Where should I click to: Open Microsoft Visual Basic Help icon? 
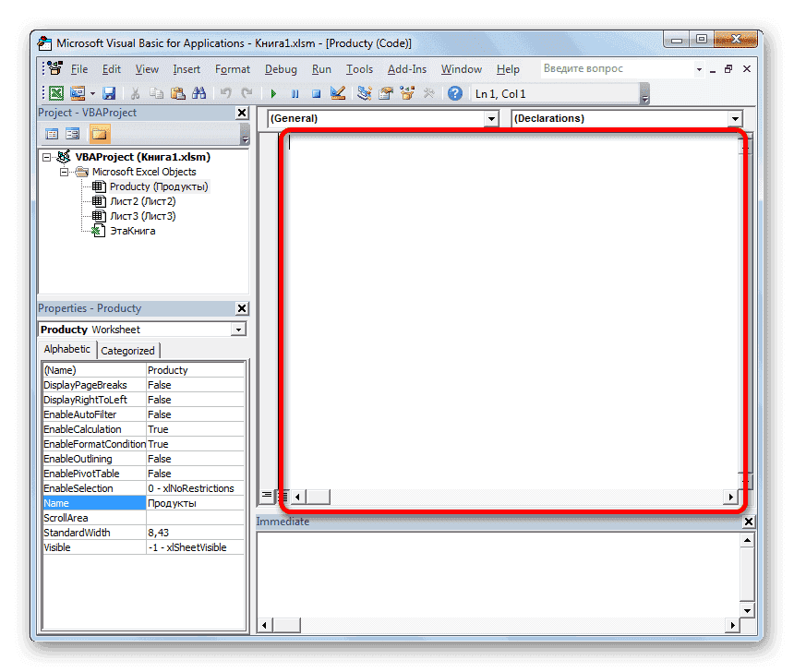pos(454,93)
